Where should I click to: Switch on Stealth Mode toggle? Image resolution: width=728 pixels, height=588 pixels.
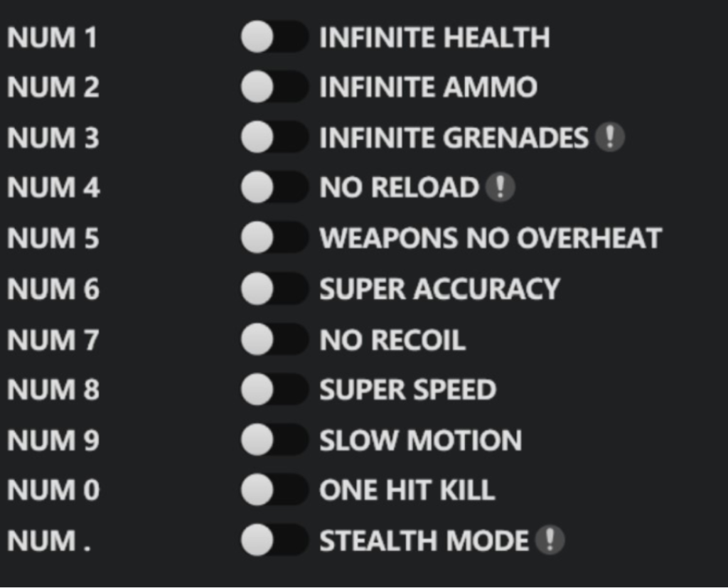click(274, 541)
